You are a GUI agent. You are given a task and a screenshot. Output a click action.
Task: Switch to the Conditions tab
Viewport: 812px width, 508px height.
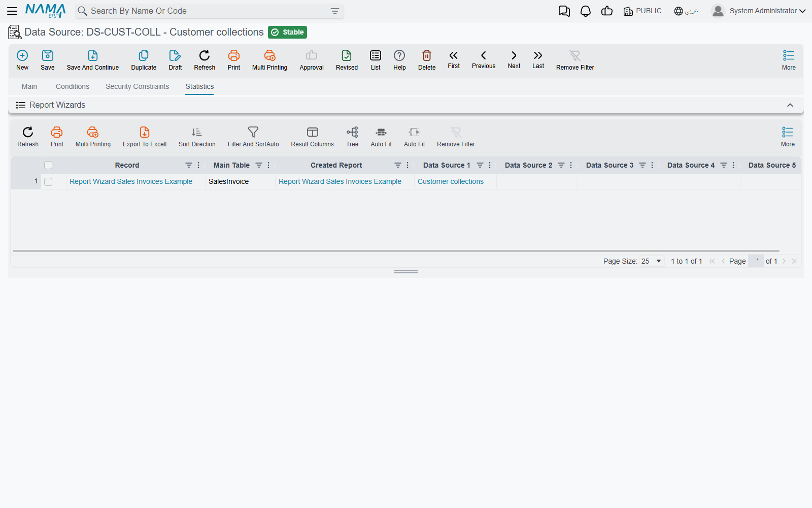73,86
